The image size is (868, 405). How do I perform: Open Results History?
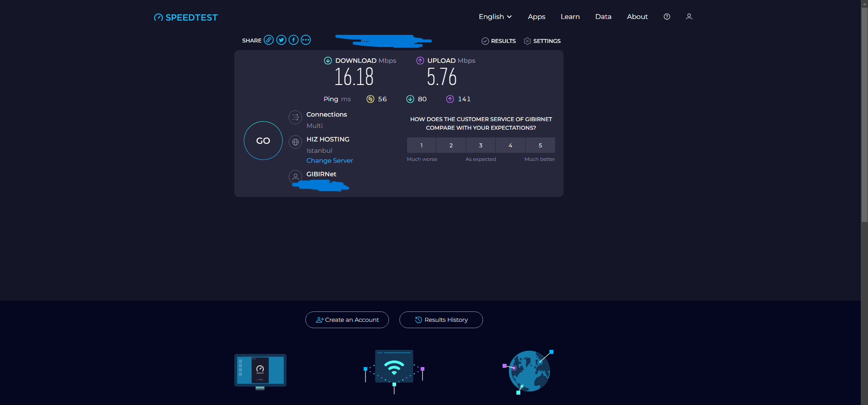441,320
